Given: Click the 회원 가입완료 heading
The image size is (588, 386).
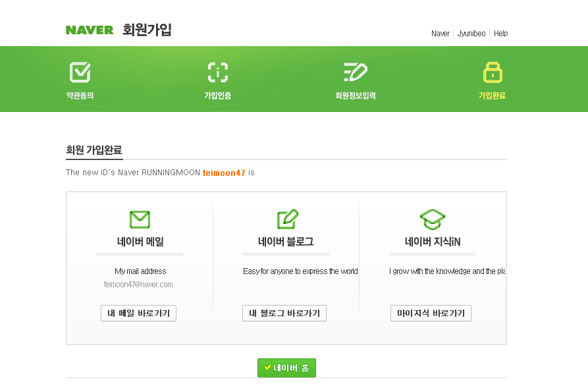Looking at the screenshot, I should pyautogui.click(x=94, y=150).
